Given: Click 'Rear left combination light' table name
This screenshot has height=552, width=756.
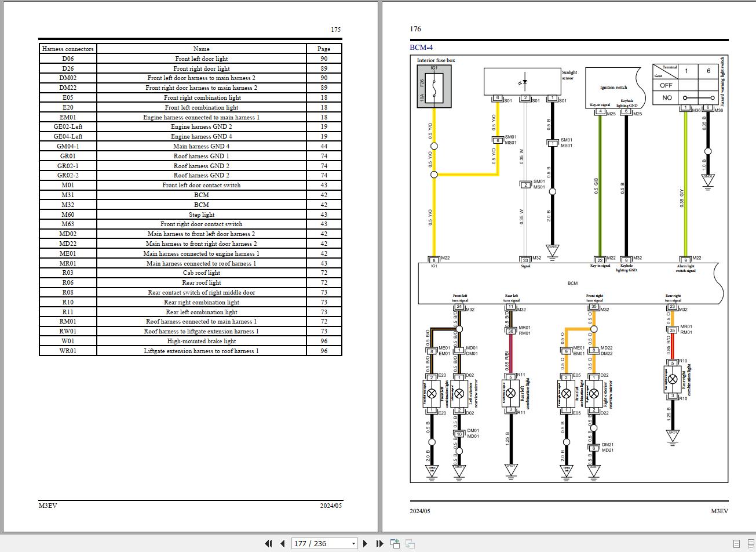Looking at the screenshot, I should tap(201, 312).
